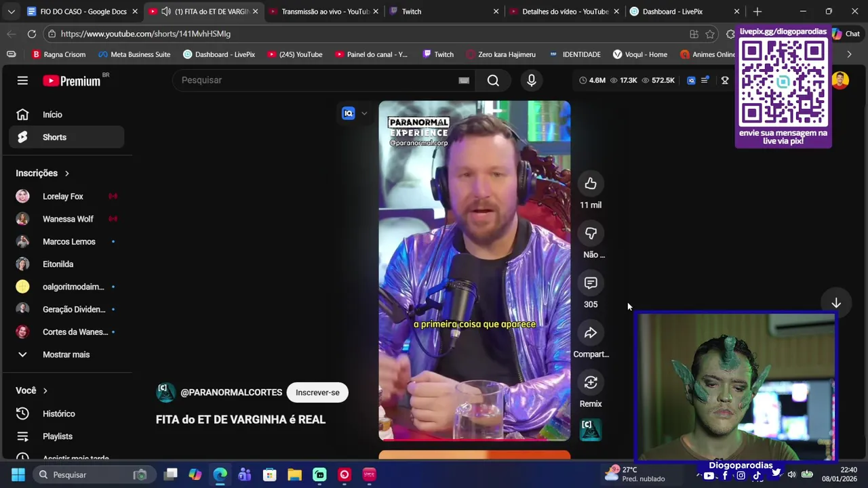Open Dashboard - LivePix bookmark
This screenshot has width=868, height=488.
pyautogui.click(x=218, y=54)
